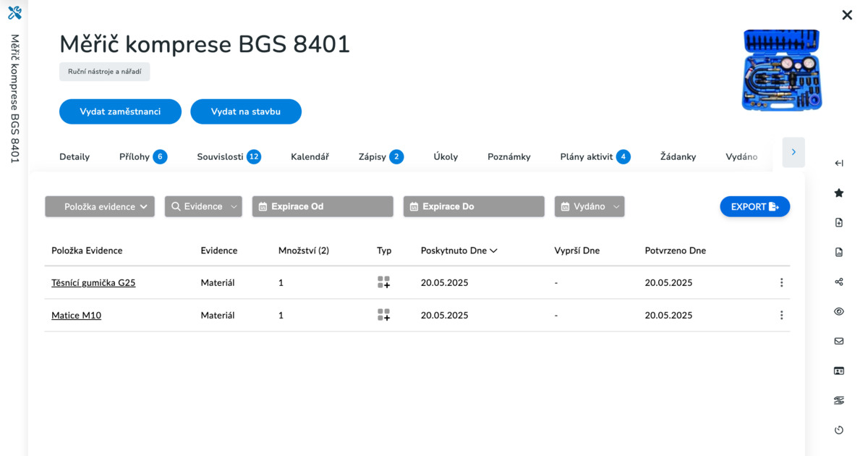Screen dimensions: 868x456
Task: Switch to the Detaily tab
Action: pyautogui.click(x=75, y=156)
